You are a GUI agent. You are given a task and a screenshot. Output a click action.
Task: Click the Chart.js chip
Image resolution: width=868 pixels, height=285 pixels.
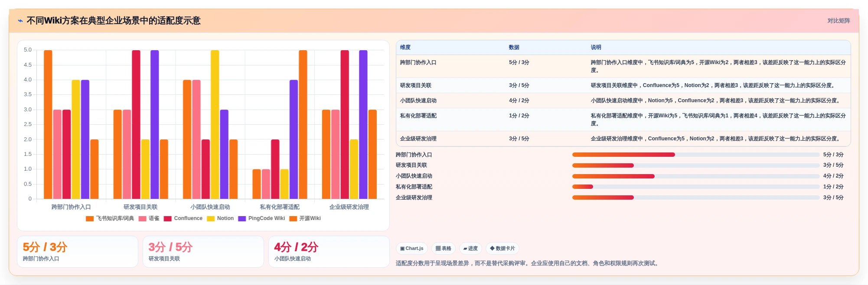(411, 248)
